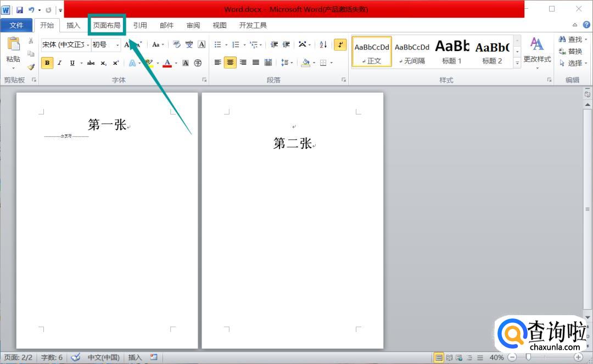Apply the 标题 1 heading style
The height and width of the screenshot is (364, 593).
[x=452, y=52]
